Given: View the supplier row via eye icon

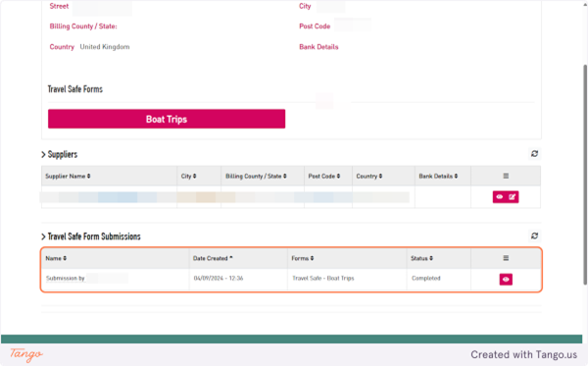Looking at the screenshot, I should pos(500,196).
